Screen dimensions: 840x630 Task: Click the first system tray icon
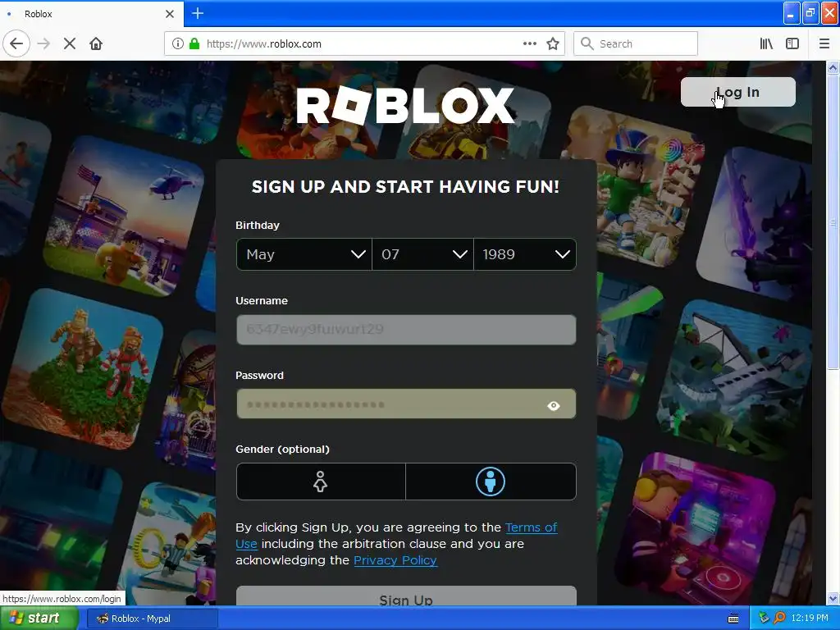click(x=764, y=619)
